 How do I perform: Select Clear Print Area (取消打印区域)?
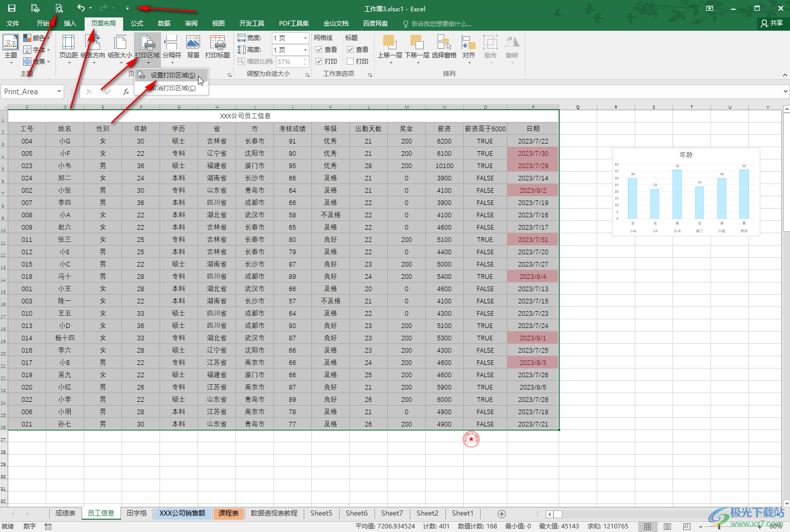tap(171, 88)
